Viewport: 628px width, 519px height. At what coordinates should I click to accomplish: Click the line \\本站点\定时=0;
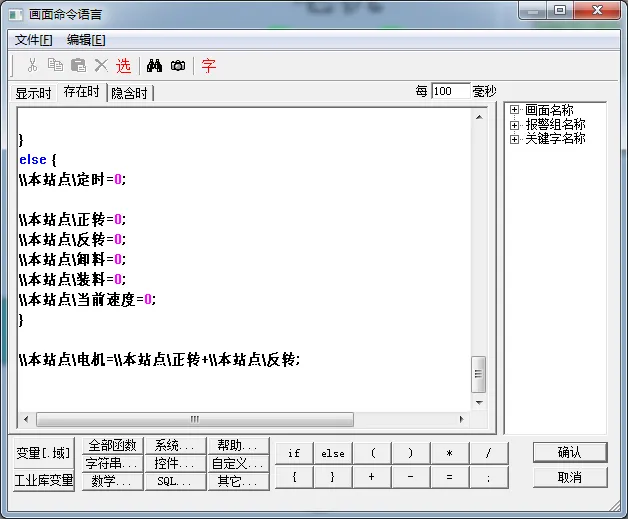tap(72, 179)
